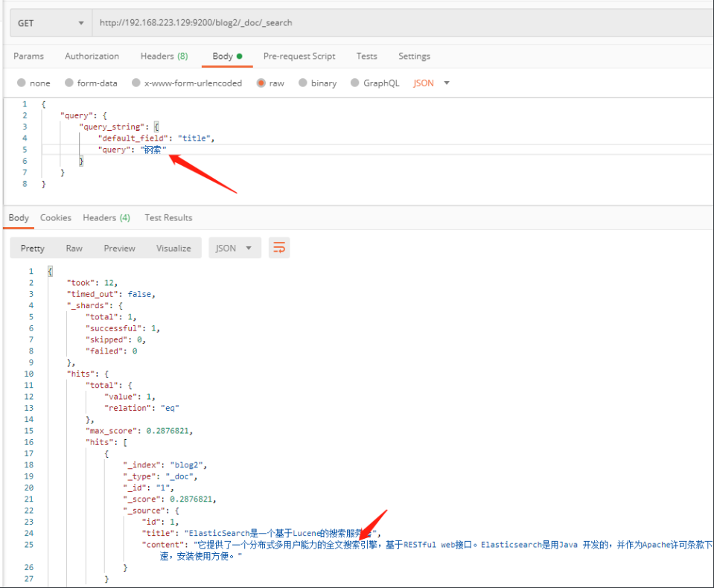
Task: Select the GraphQL radio button
Action: click(x=355, y=83)
